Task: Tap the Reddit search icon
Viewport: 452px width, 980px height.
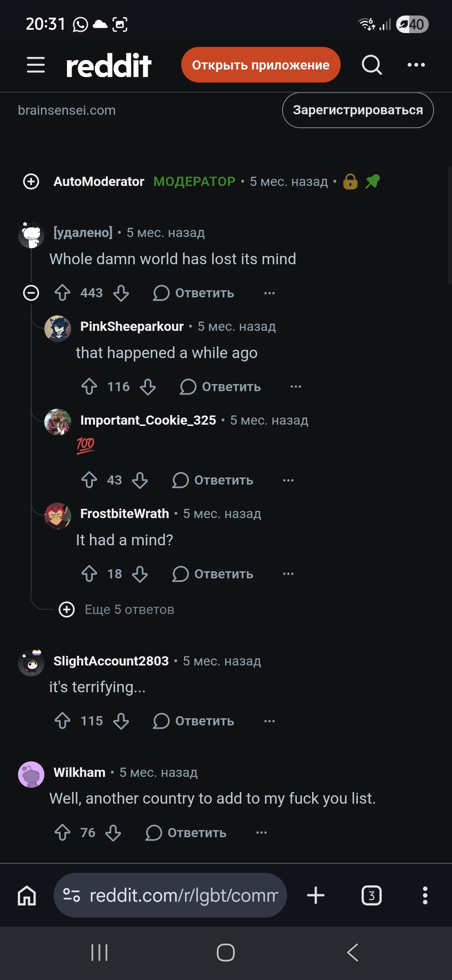Action: point(372,65)
